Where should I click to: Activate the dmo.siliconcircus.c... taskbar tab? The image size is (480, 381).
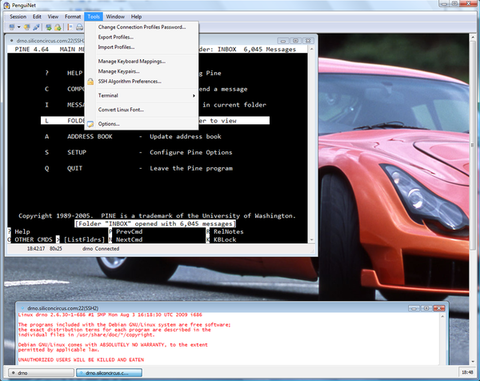click(109, 373)
